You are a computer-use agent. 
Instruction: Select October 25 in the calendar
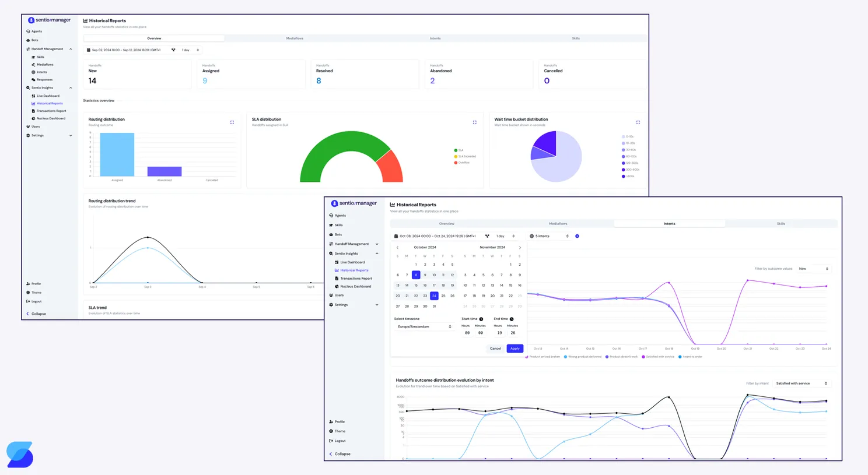coord(443,296)
